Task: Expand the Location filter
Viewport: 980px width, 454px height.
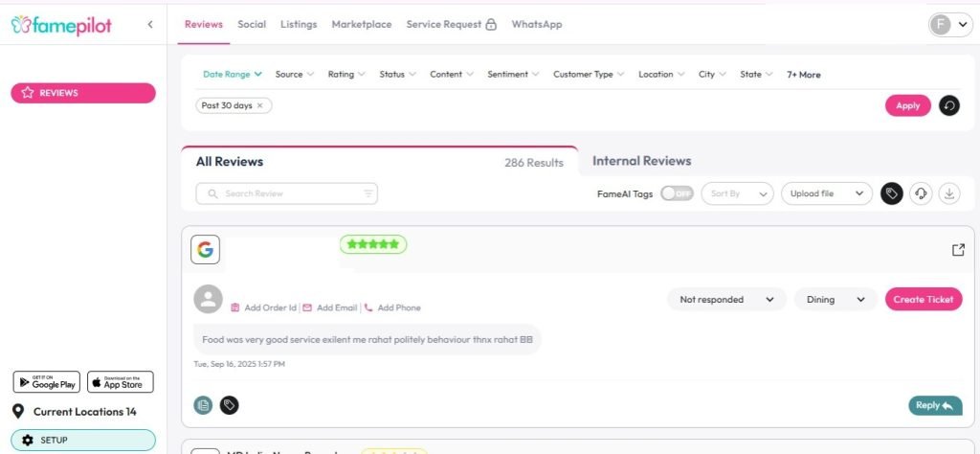Action: click(661, 75)
